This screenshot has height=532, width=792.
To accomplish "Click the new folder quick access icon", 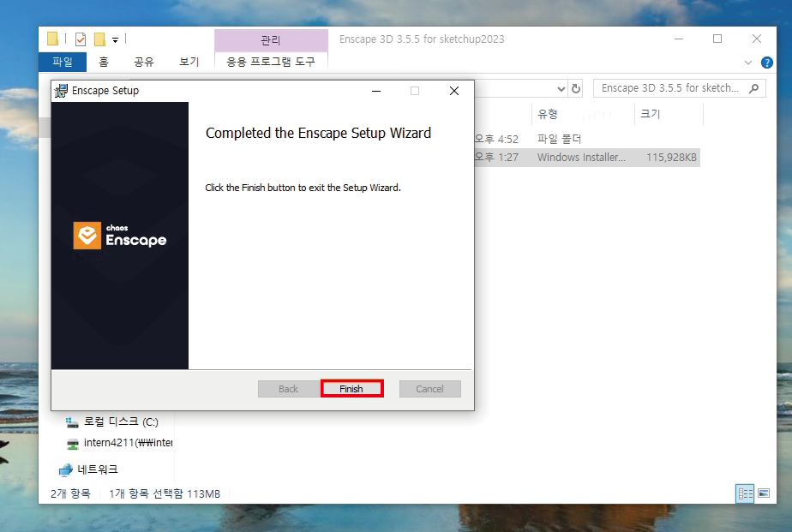I will click(x=100, y=39).
